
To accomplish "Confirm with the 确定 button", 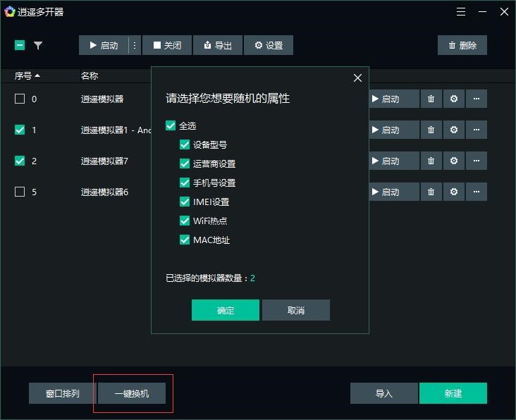I will click(x=226, y=310).
